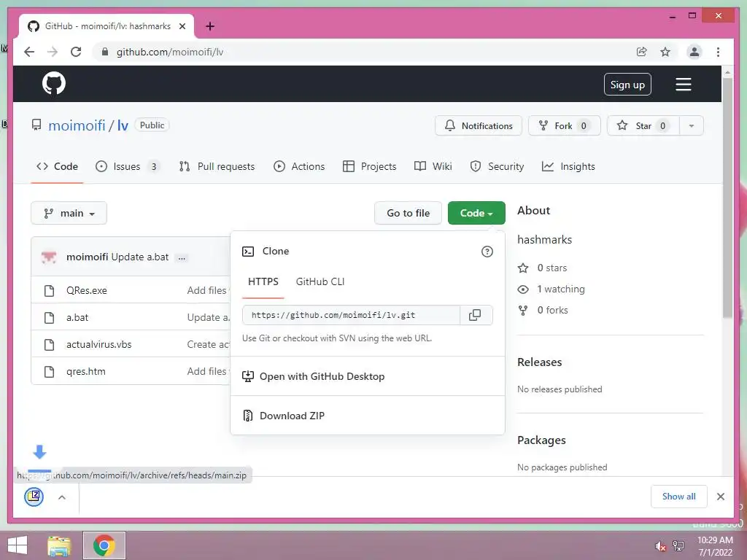Click the share page icon in address bar
The image size is (747, 560).
642,52
